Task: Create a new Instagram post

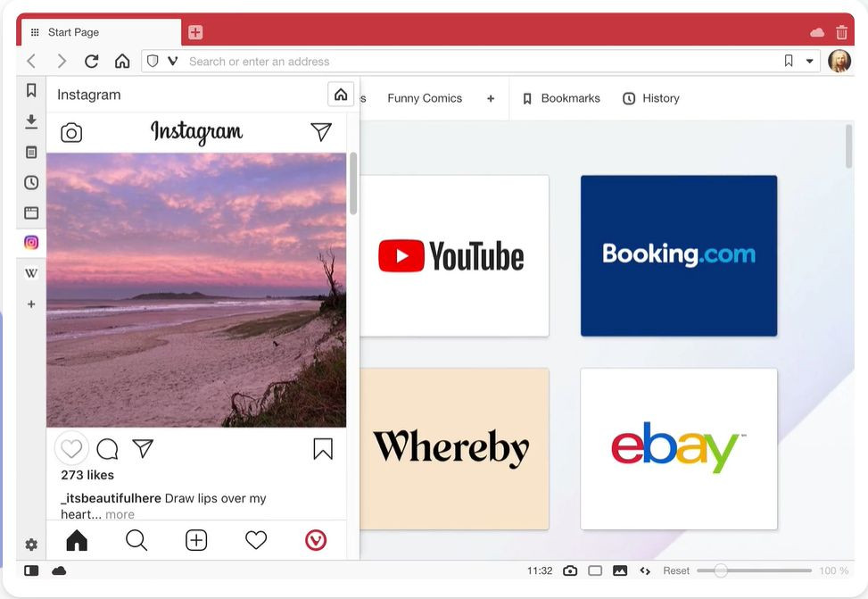Action: [x=196, y=540]
